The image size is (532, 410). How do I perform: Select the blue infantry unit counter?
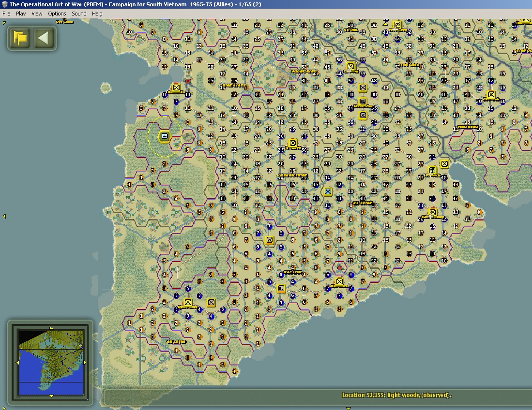pyautogui.click(x=328, y=191)
